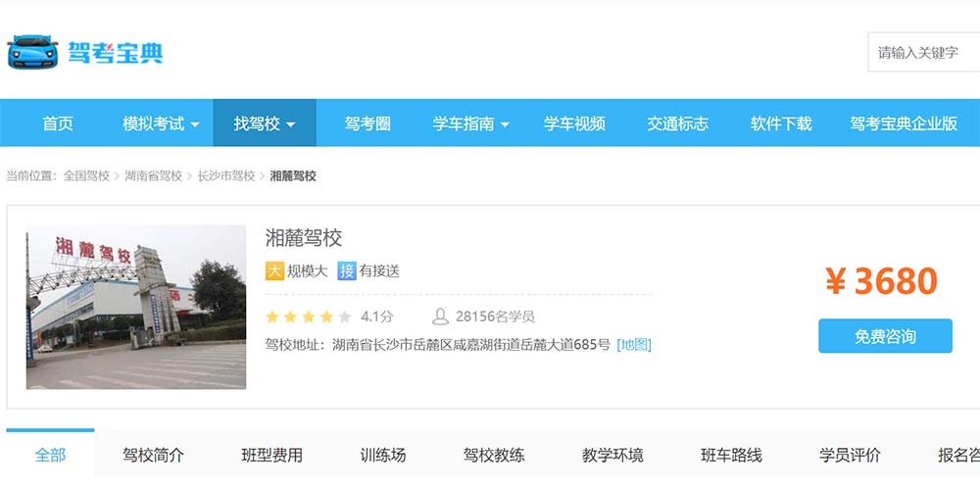Expand the 学车指南 dropdown menu

[470, 123]
